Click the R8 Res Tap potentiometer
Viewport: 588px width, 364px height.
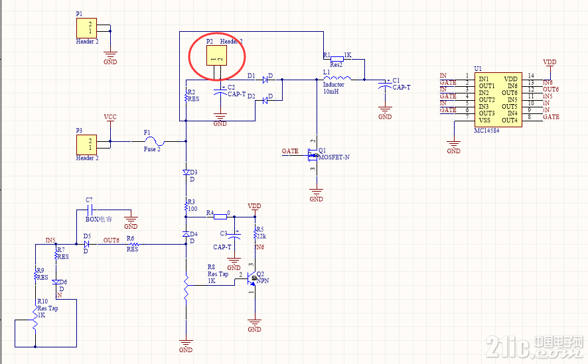[186, 285]
